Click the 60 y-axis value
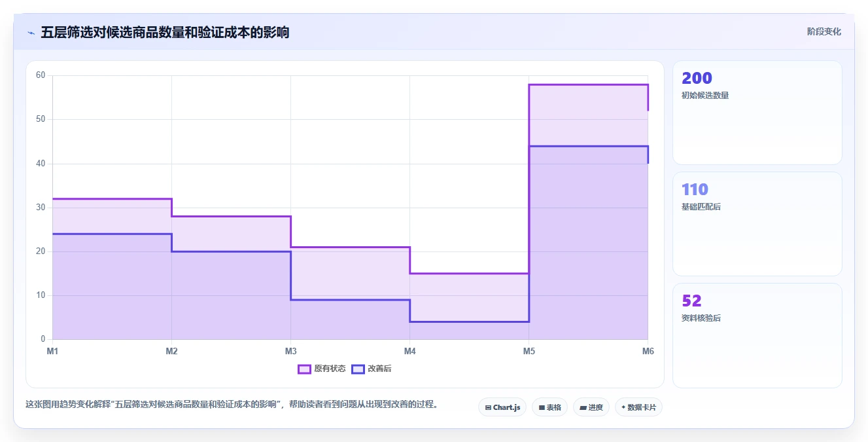868x442 pixels. [x=41, y=75]
